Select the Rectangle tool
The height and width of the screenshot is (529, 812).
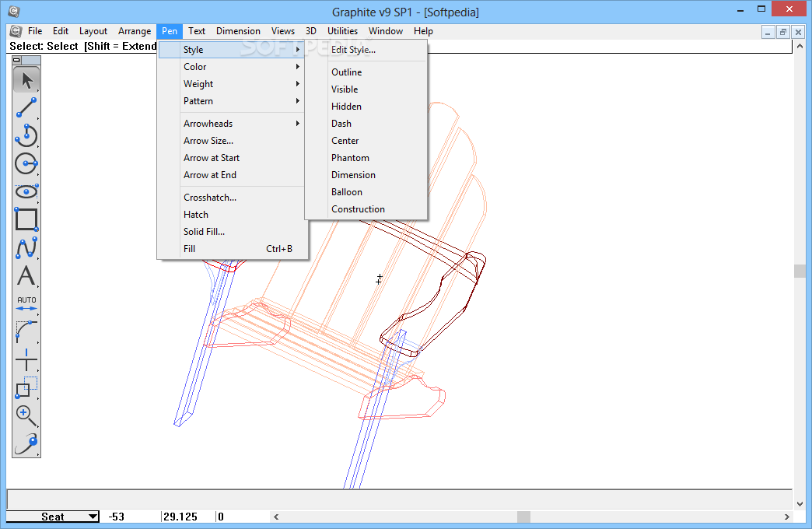[x=26, y=219]
